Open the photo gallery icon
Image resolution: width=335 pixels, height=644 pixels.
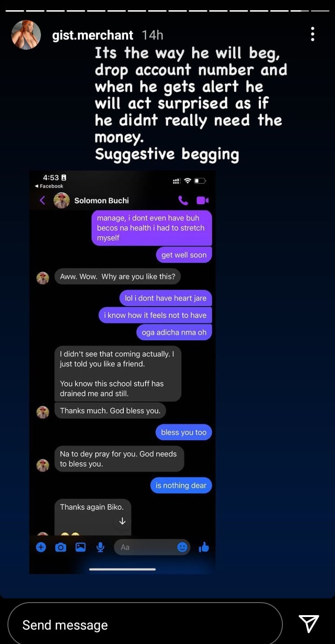(80, 547)
